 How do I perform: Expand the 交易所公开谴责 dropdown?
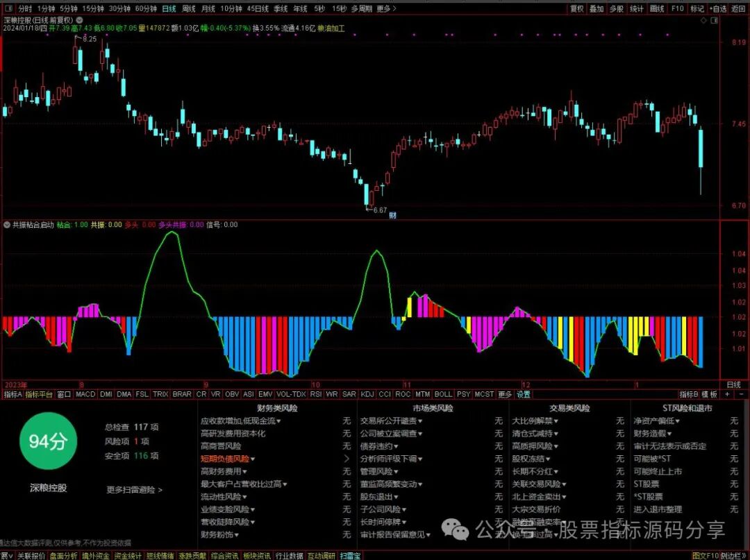(392, 421)
